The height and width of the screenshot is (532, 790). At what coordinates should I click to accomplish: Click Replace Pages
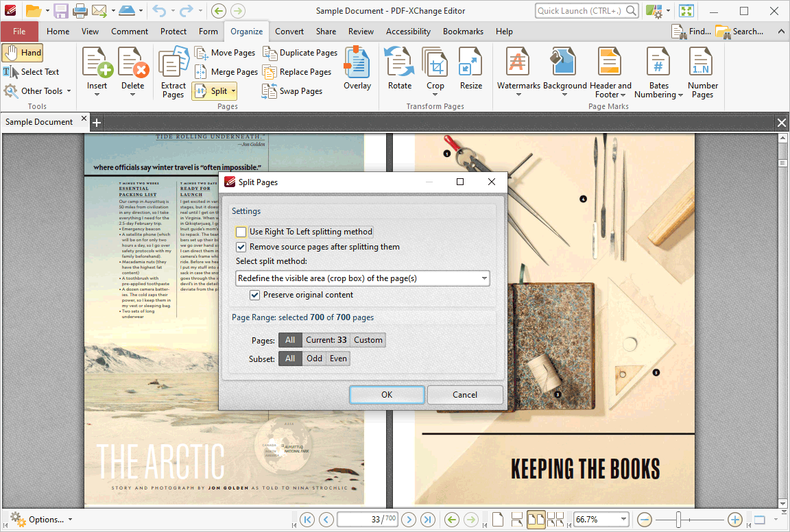point(297,72)
